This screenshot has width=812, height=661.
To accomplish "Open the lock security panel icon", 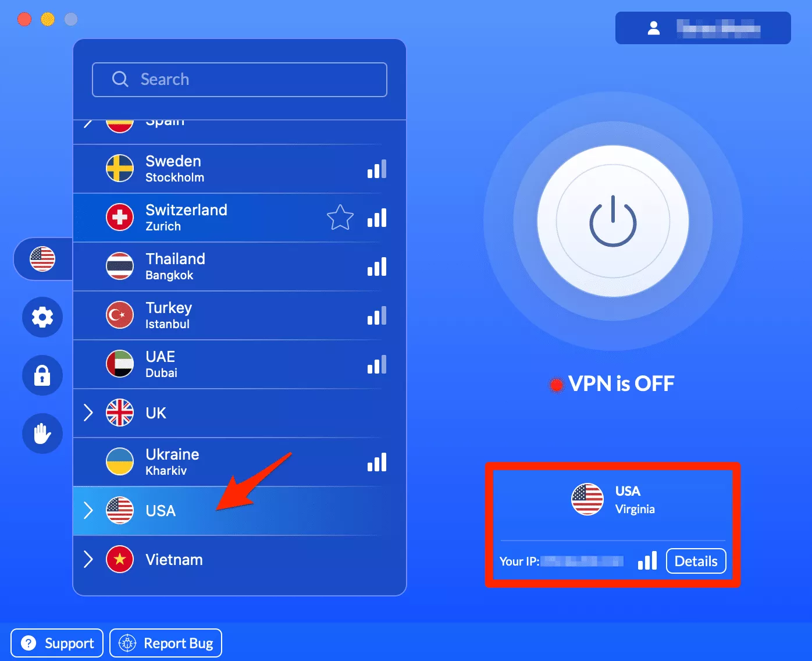I will point(42,375).
